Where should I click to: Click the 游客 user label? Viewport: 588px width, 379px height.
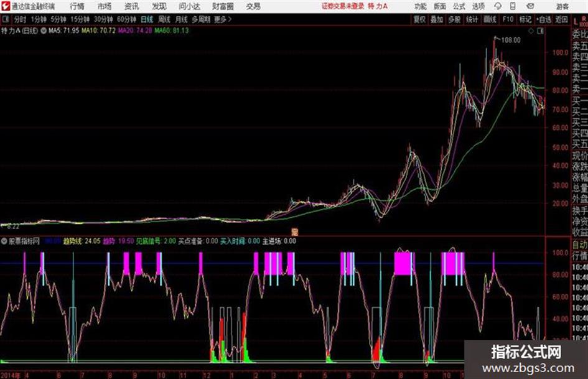click(x=562, y=6)
